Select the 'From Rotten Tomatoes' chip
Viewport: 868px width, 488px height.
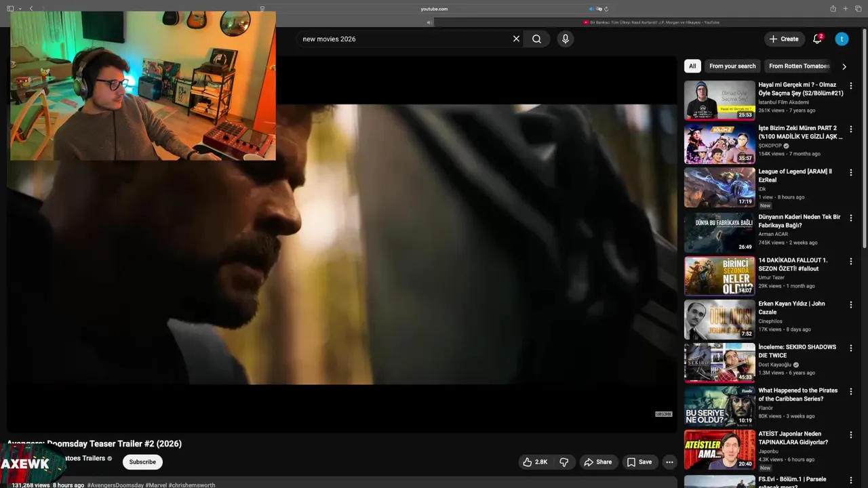[x=799, y=66]
